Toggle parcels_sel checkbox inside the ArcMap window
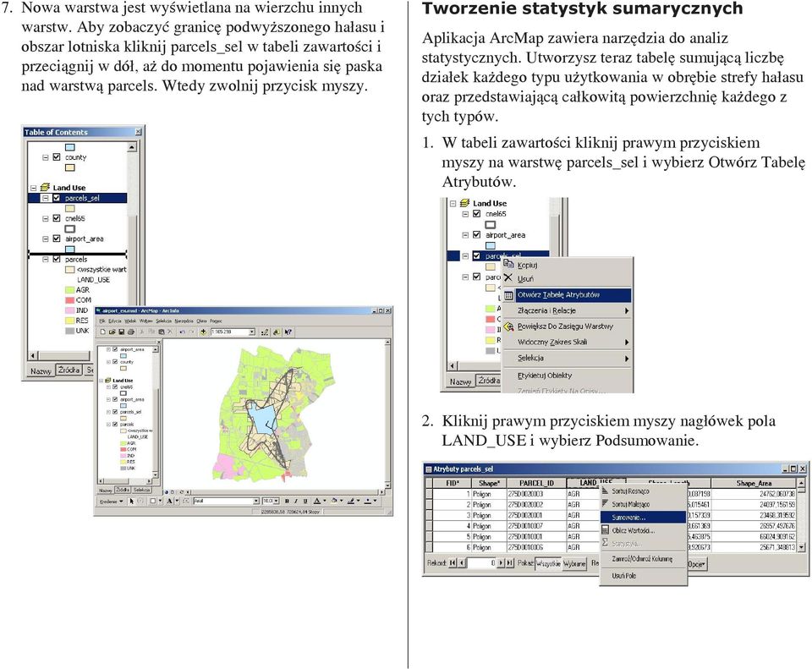Image resolution: width=812 pixels, height=669 pixels. [115, 412]
